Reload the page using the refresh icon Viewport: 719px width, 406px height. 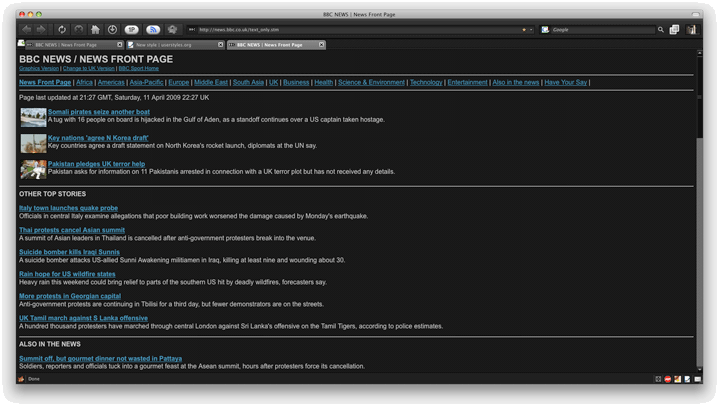62,29
